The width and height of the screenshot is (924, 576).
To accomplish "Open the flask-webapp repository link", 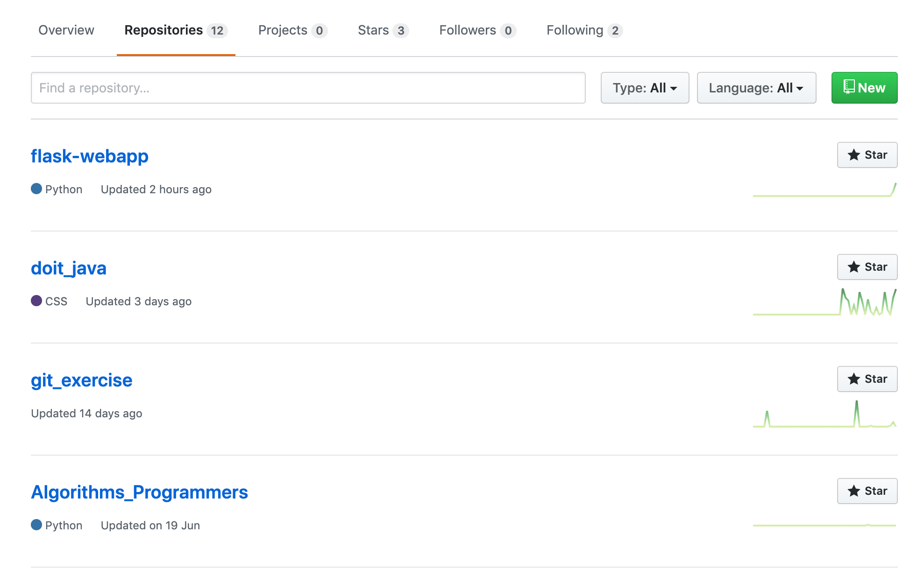I will pos(90,156).
